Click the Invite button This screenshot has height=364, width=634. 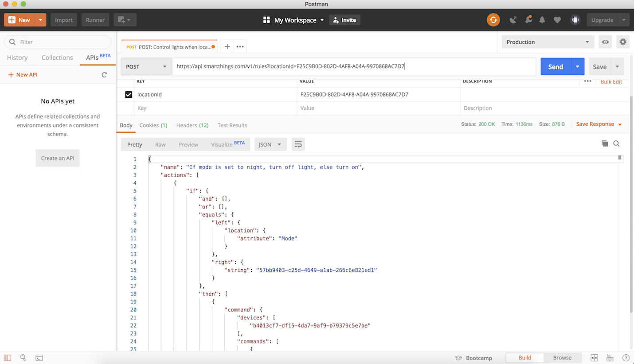(x=345, y=20)
